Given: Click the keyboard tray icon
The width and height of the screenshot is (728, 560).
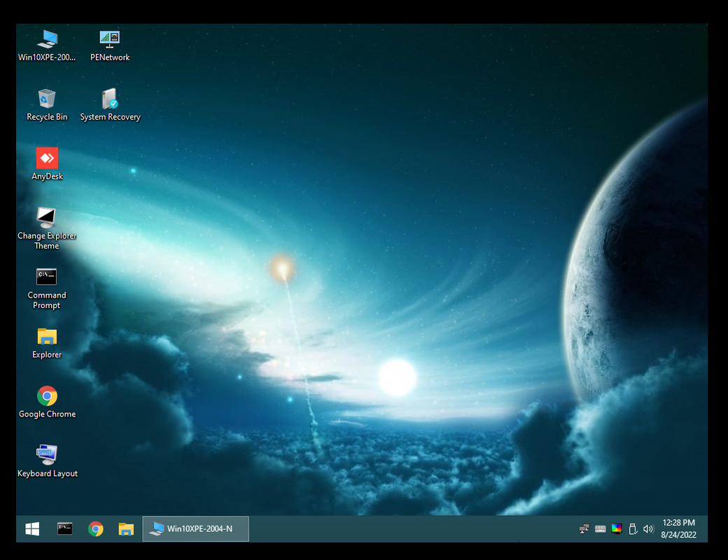Looking at the screenshot, I should coord(601,528).
